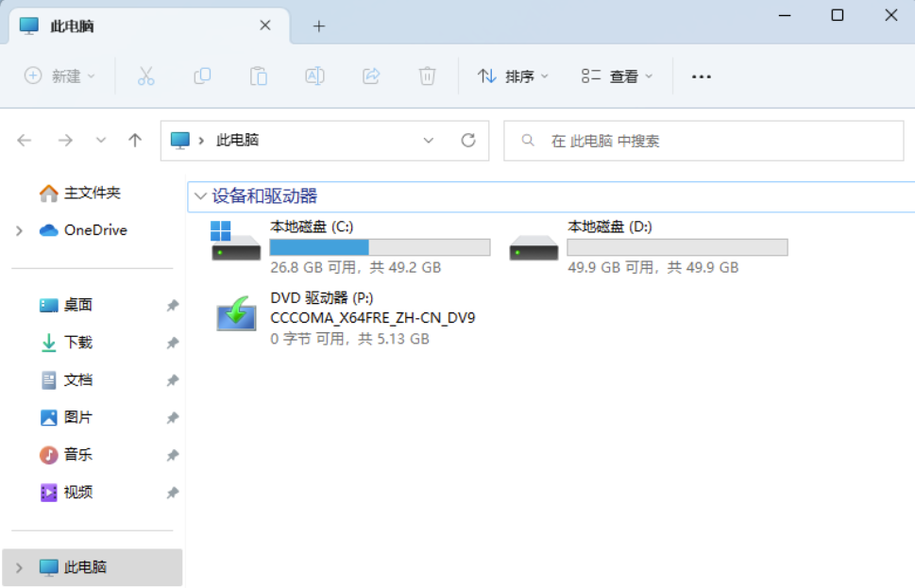Image resolution: width=915 pixels, height=588 pixels.
Task: Click the D: drive usage bar
Action: click(677, 247)
